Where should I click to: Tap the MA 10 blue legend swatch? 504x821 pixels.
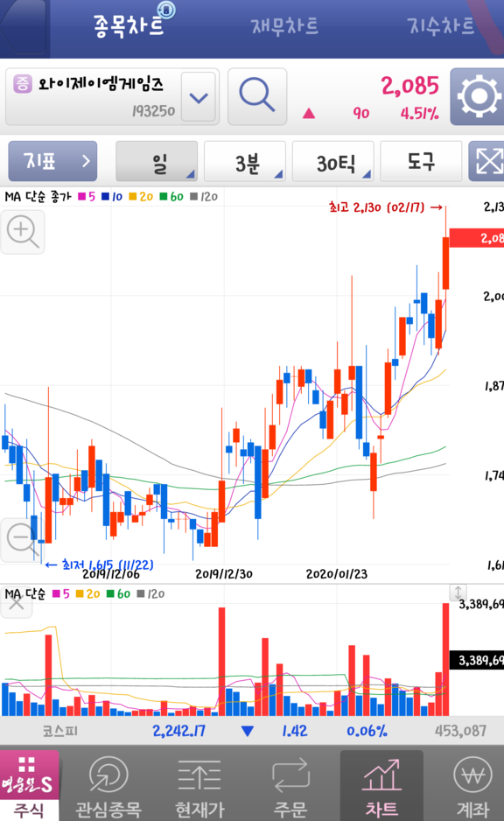coord(105,197)
